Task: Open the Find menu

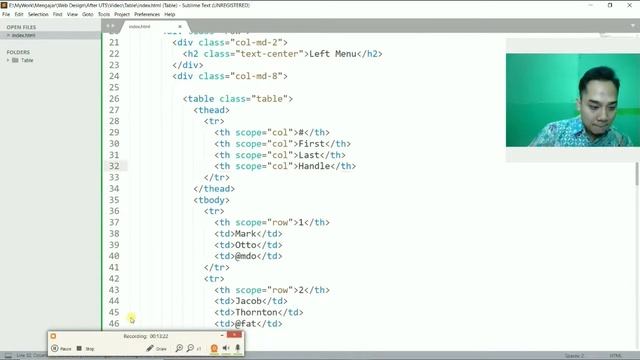Action: [58, 14]
